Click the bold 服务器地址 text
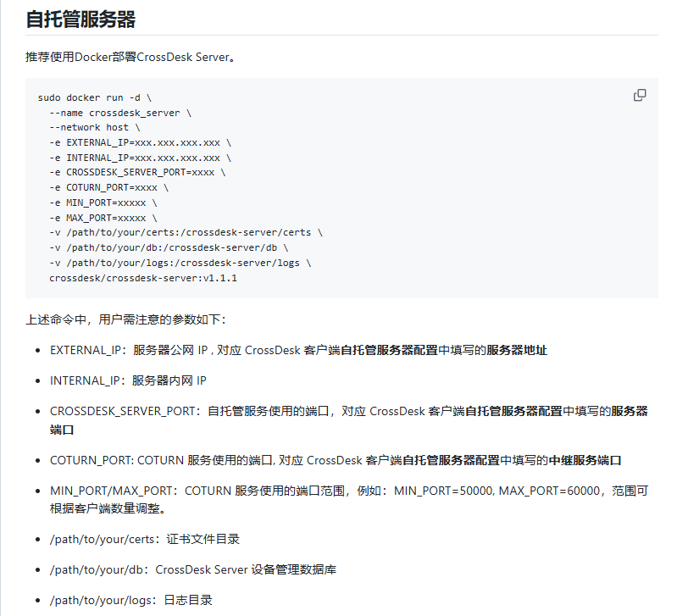This screenshot has height=616, width=677. pyautogui.click(x=517, y=350)
